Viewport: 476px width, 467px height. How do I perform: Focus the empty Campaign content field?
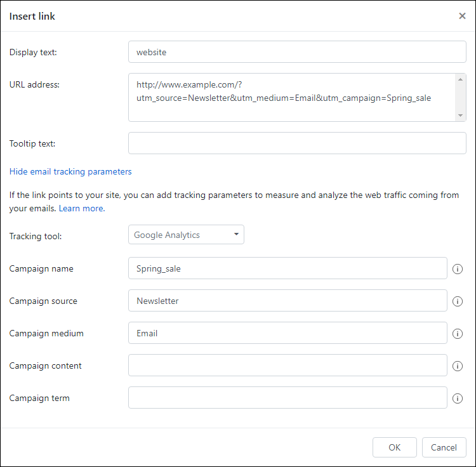[x=288, y=365]
